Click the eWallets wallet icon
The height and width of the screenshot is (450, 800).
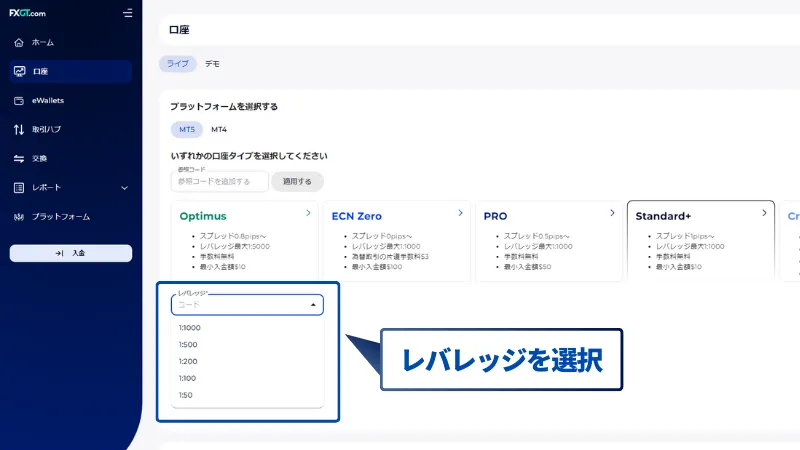(x=19, y=101)
